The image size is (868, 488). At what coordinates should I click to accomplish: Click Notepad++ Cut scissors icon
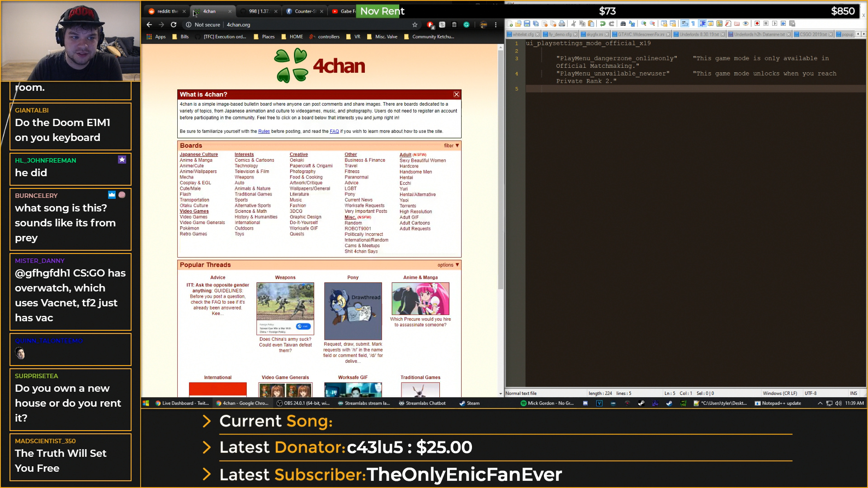coord(574,24)
